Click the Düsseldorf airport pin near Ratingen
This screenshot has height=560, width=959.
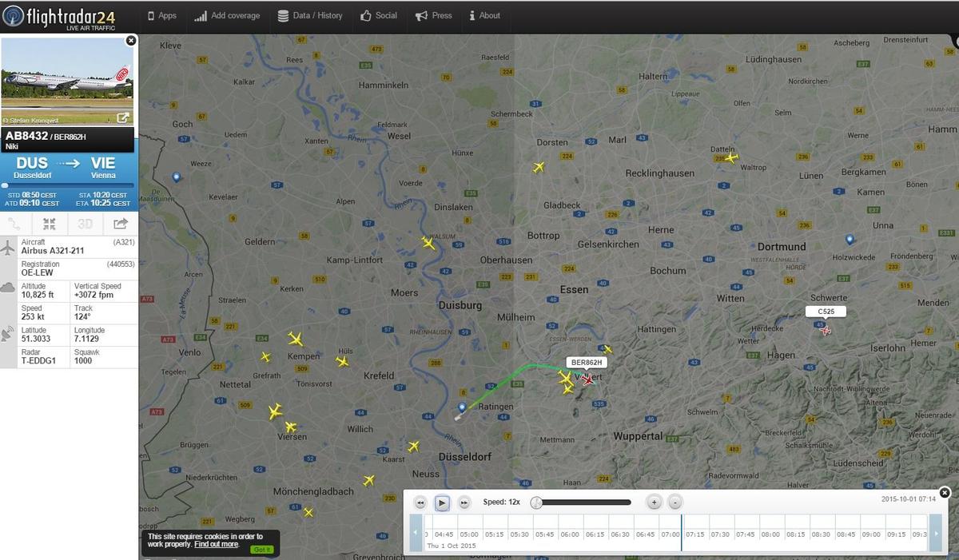pos(462,408)
